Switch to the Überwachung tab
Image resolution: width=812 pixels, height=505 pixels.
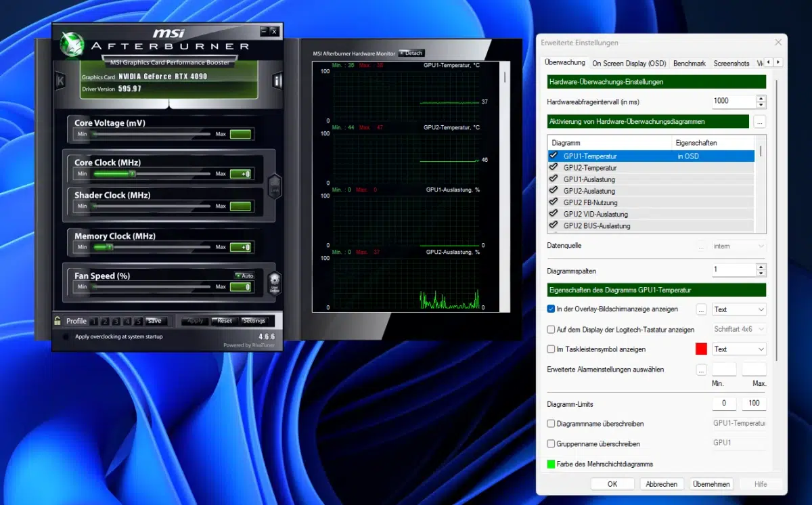[565, 62]
